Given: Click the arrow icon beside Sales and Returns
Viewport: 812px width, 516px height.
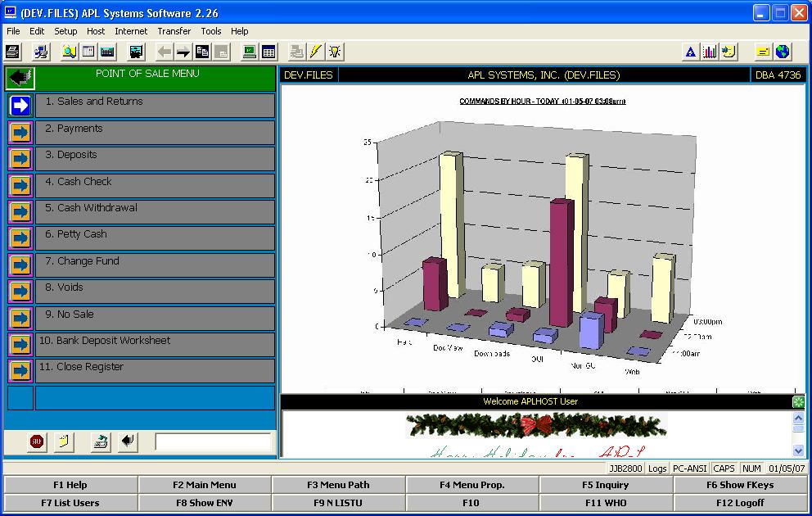Looking at the screenshot, I should pyautogui.click(x=20, y=106).
